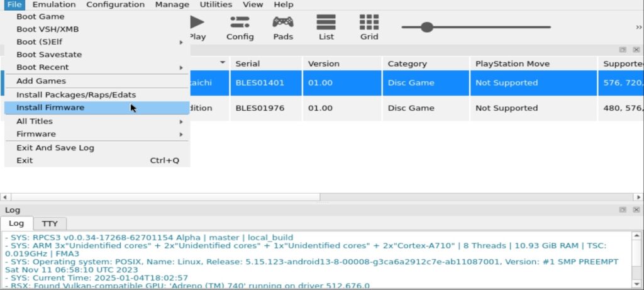
Task: Click log scrollbar up arrow
Action: pyautogui.click(x=636, y=236)
